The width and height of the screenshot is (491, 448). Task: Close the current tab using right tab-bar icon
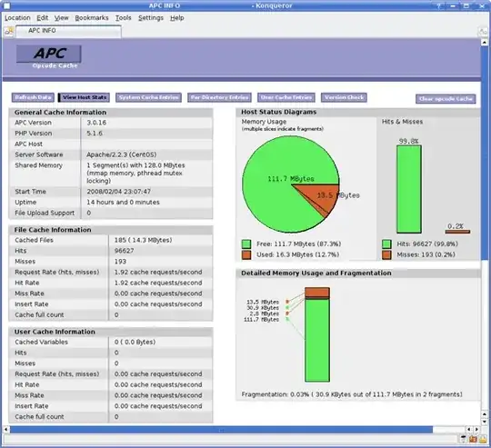tap(483, 31)
